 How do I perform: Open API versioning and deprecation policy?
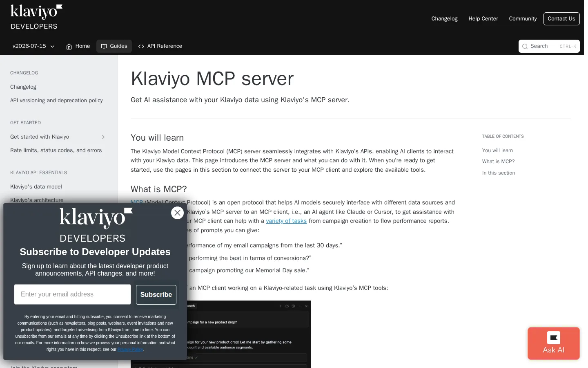(x=56, y=101)
